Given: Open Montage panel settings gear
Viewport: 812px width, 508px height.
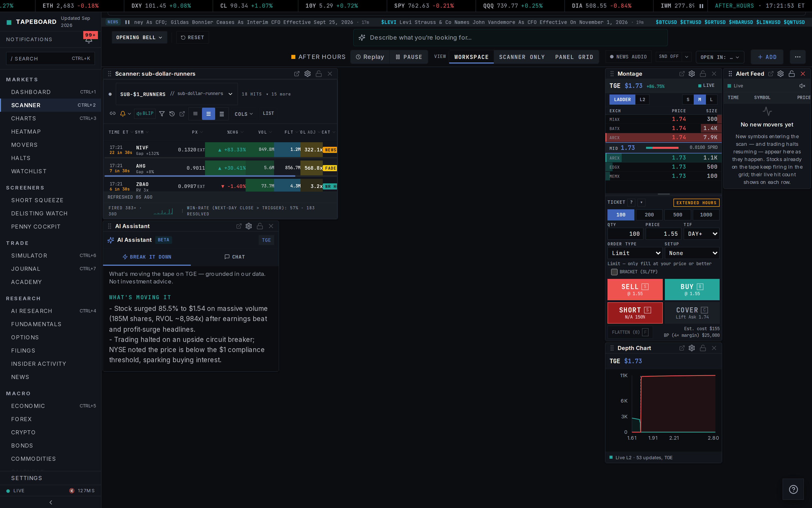Looking at the screenshot, I should pyautogui.click(x=691, y=74).
